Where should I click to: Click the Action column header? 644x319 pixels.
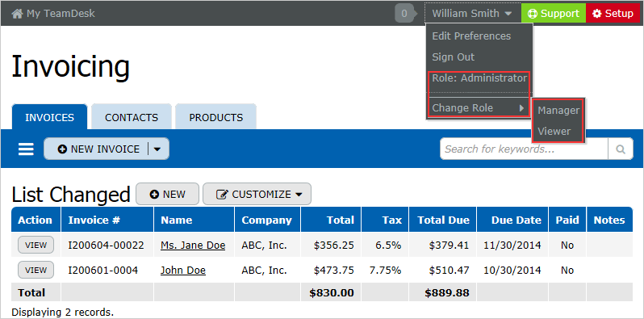click(36, 220)
